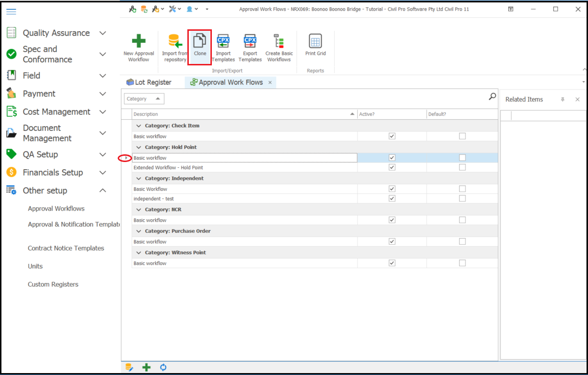
Task: Click the Payment stamp icon
Action: pos(12,93)
